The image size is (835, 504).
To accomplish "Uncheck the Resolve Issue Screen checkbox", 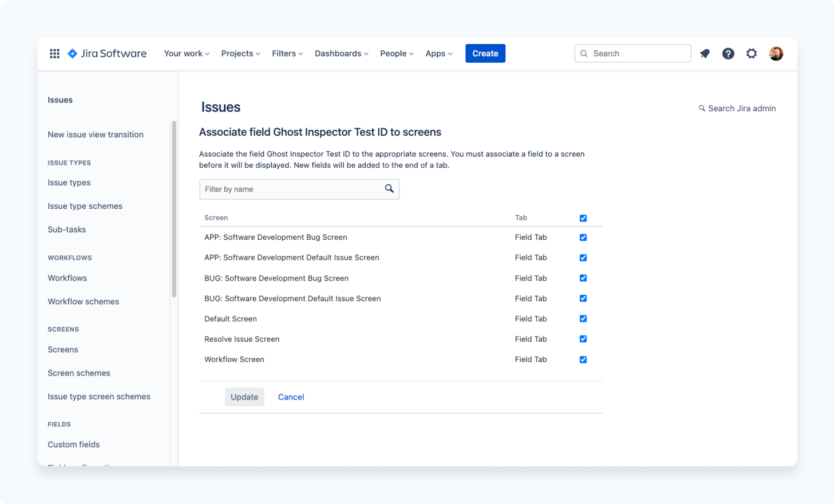I will pos(583,339).
